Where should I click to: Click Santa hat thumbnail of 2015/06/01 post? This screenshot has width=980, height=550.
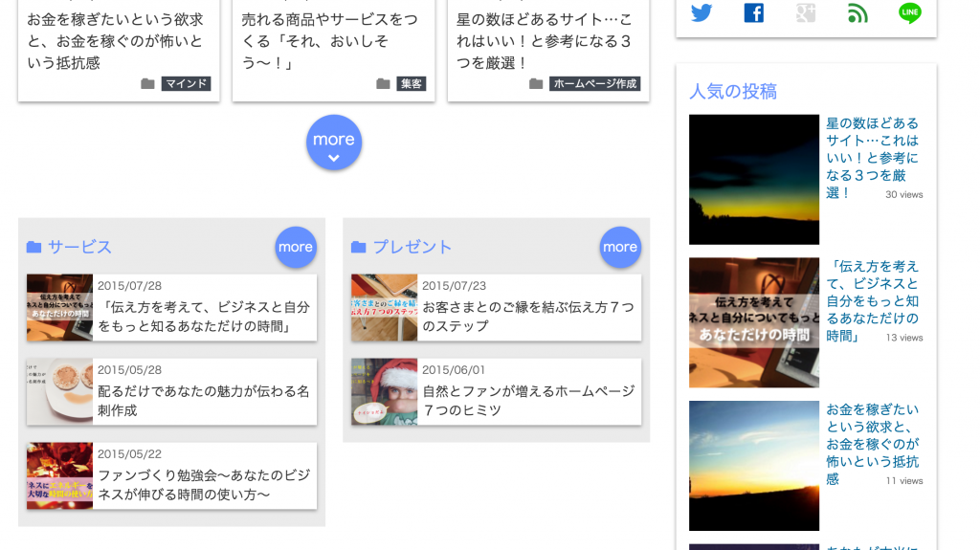(384, 392)
